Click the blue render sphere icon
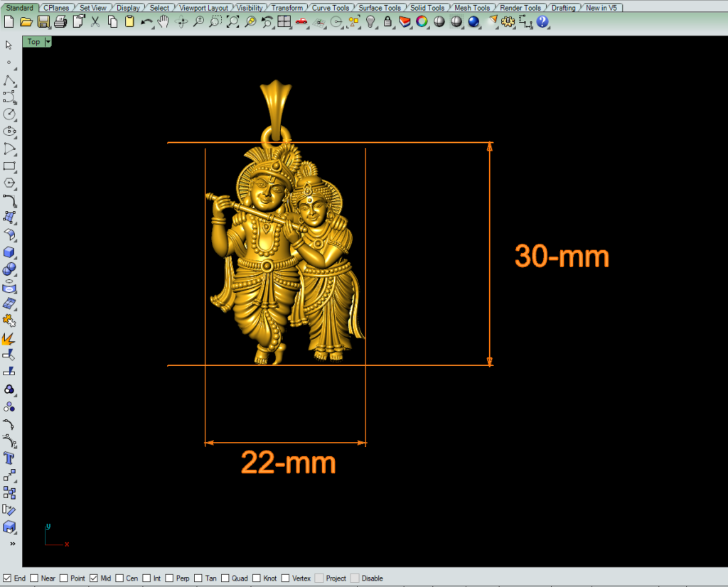Screen dimensions: 728x587 coord(474,22)
